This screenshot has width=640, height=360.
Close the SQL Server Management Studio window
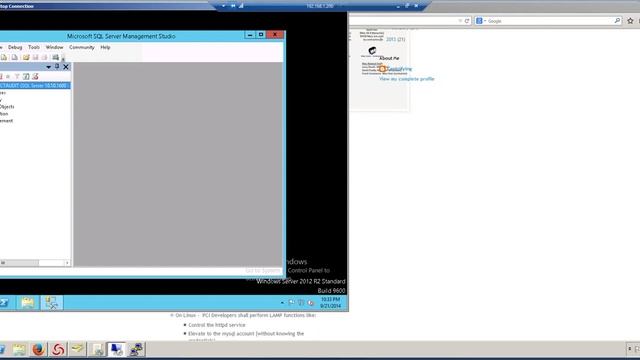[275, 35]
